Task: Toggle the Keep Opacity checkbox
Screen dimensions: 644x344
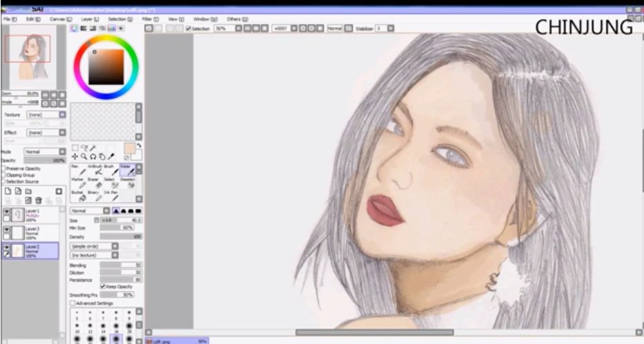Action: 103,286
